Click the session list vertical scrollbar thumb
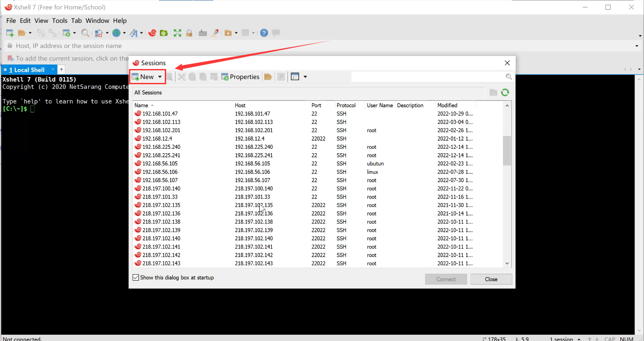Screen dimensions: 644x341 click(507, 151)
